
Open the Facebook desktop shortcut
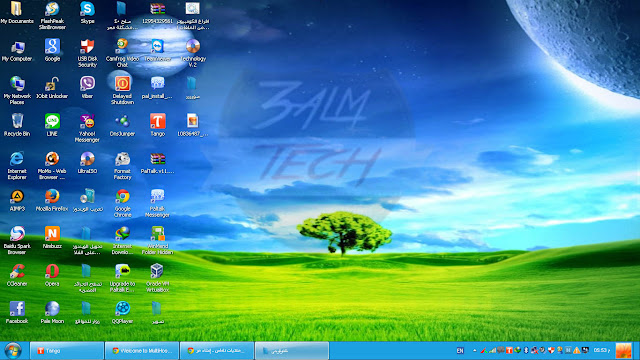(x=17, y=313)
